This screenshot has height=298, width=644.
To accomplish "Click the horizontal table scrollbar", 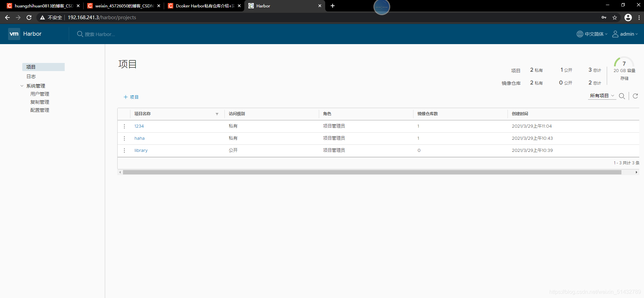I will point(372,172).
